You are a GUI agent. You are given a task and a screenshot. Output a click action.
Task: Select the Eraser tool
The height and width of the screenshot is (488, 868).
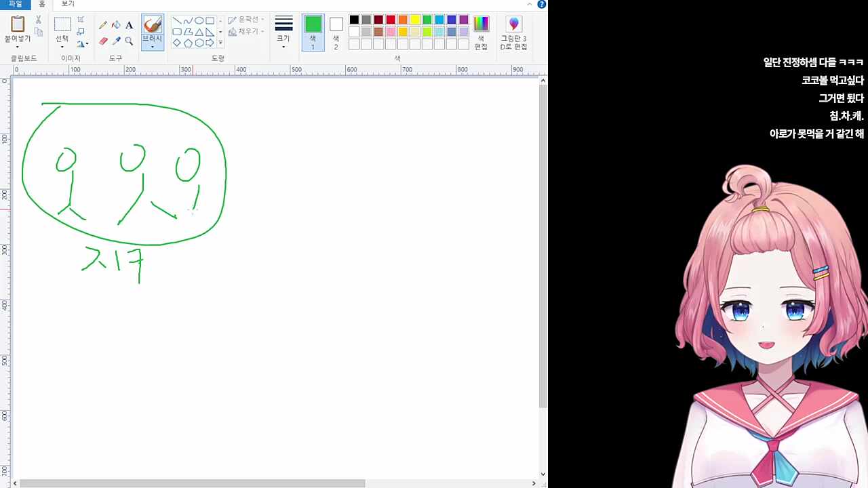(x=103, y=41)
